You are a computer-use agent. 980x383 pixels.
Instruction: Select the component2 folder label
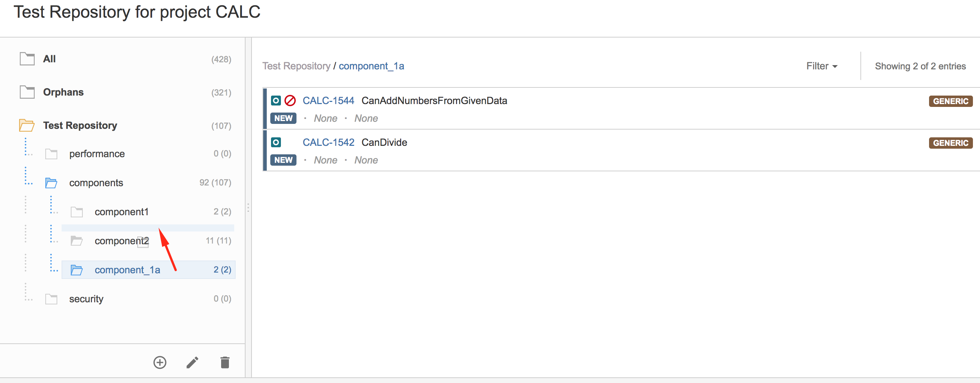point(122,241)
